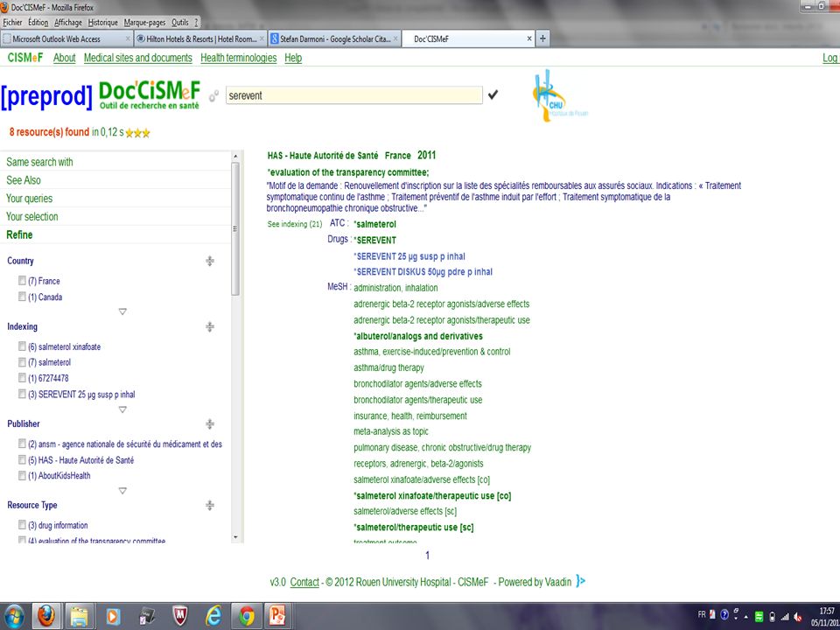This screenshot has width=840, height=630.
Task: Open Internet Explorer from taskbar
Action: pos(213,617)
